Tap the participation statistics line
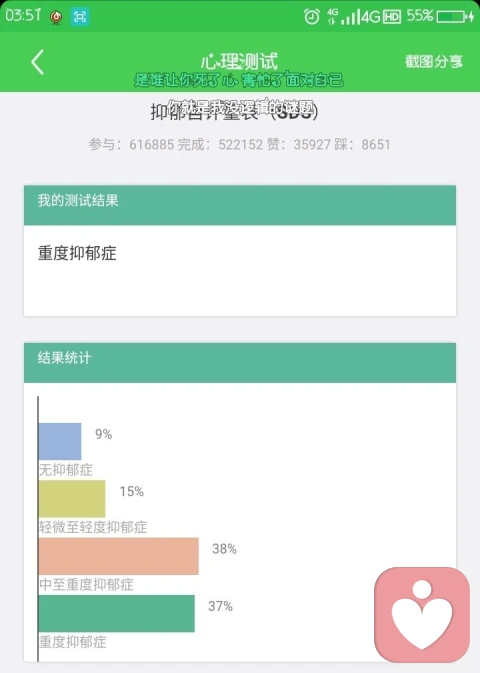The image size is (480, 673). click(240, 145)
